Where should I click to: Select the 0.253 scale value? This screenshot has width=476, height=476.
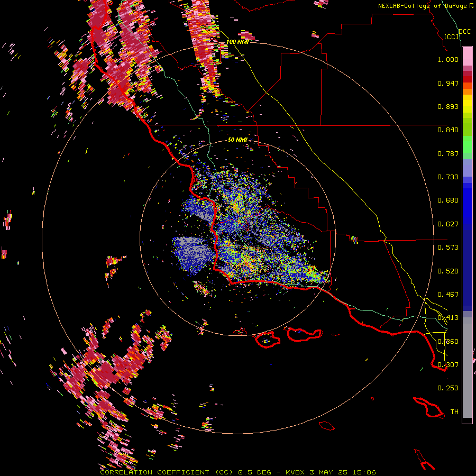448,388
